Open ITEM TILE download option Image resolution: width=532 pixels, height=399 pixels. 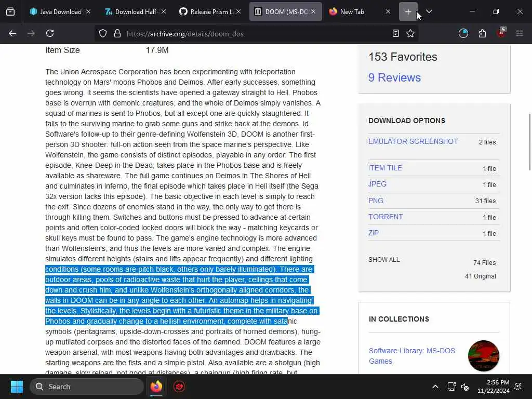[x=385, y=168]
